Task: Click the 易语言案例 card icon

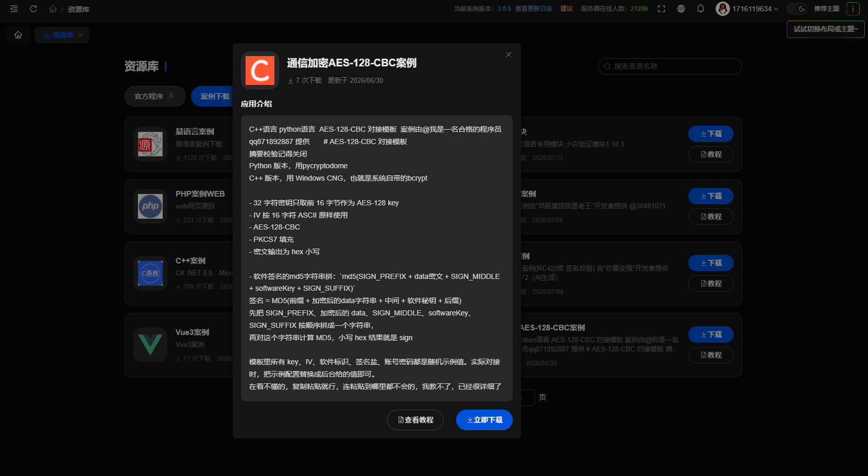Action: click(150, 144)
